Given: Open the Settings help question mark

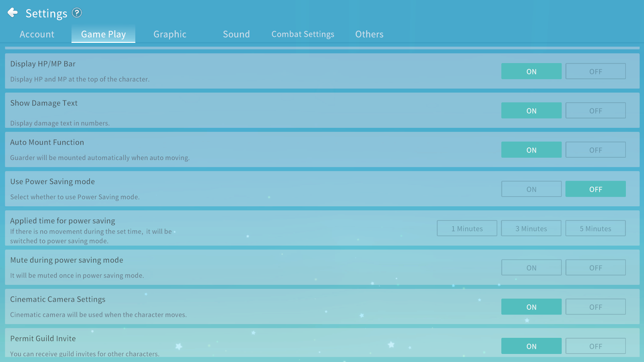Looking at the screenshot, I should click(x=77, y=13).
